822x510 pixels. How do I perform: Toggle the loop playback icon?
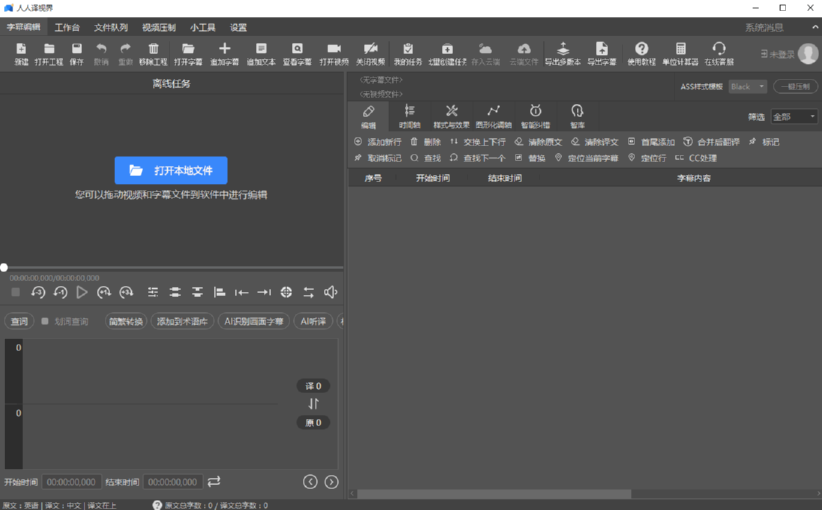[x=308, y=292]
